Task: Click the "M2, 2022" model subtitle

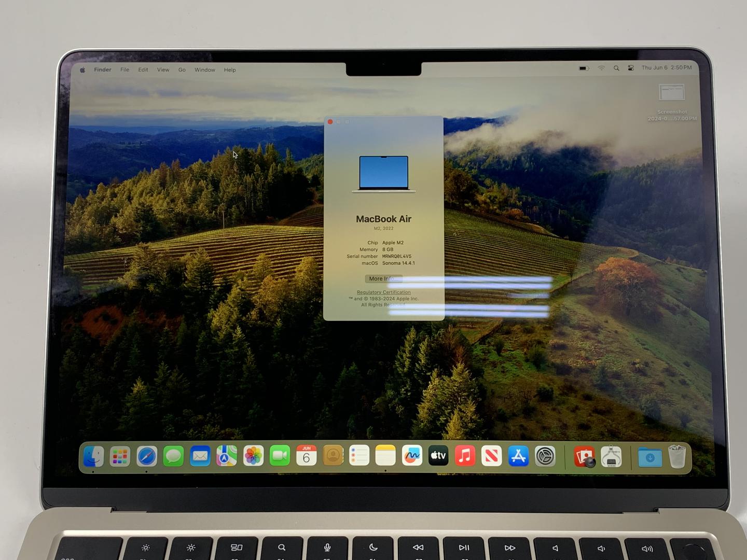Action: [x=384, y=229]
